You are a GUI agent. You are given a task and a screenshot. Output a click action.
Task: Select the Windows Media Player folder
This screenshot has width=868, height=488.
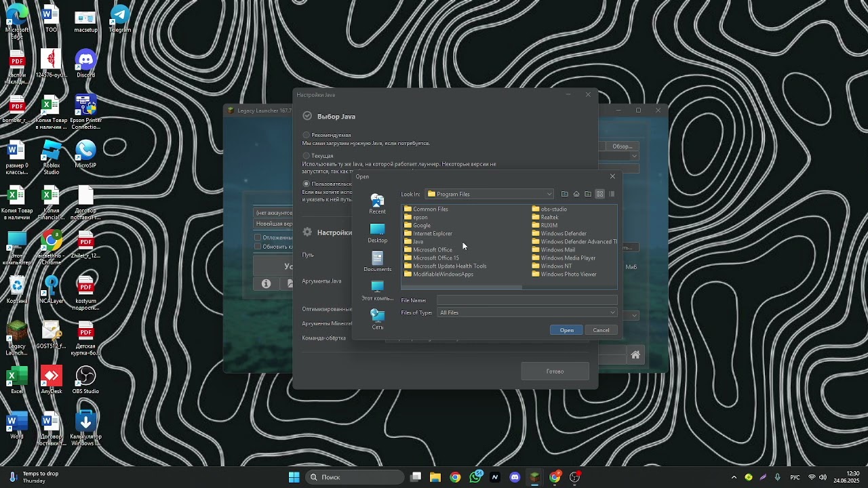coord(564,258)
